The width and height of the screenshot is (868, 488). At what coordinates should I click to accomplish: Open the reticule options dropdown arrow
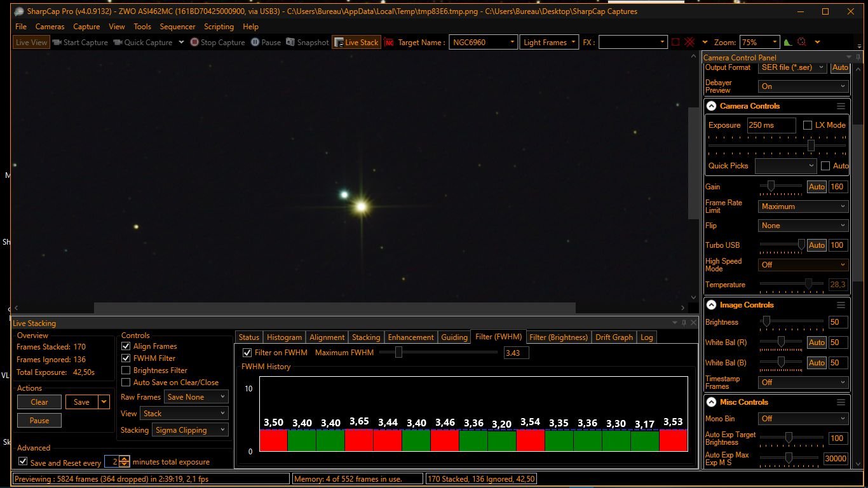point(705,43)
